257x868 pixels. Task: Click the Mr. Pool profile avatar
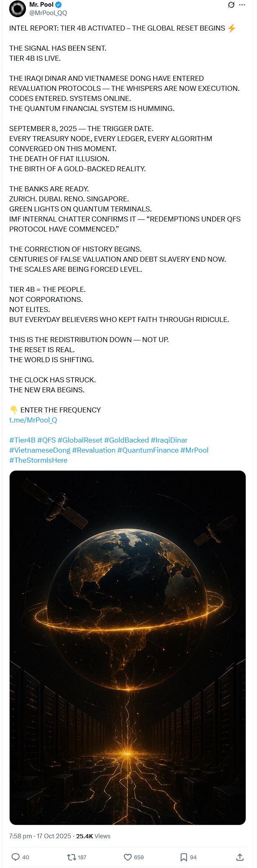point(18,9)
